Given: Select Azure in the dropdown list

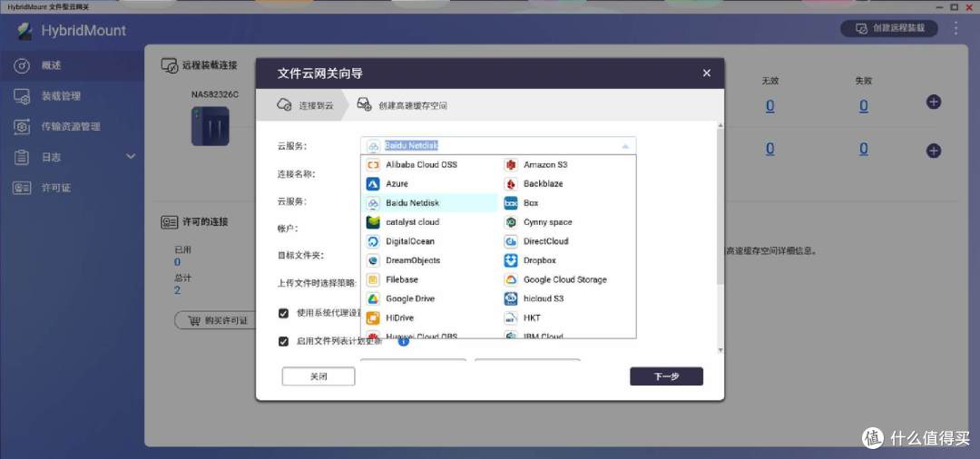Looking at the screenshot, I should (430, 183).
